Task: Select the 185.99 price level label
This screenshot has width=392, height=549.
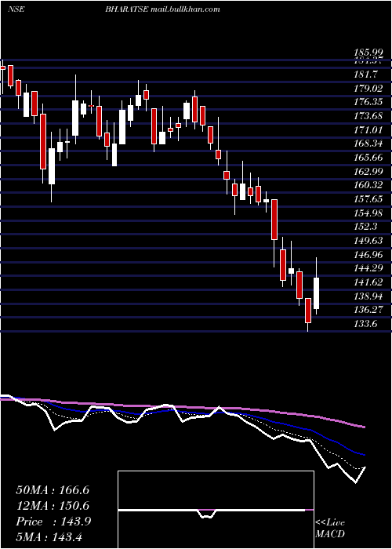Action: tap(368, 53)
